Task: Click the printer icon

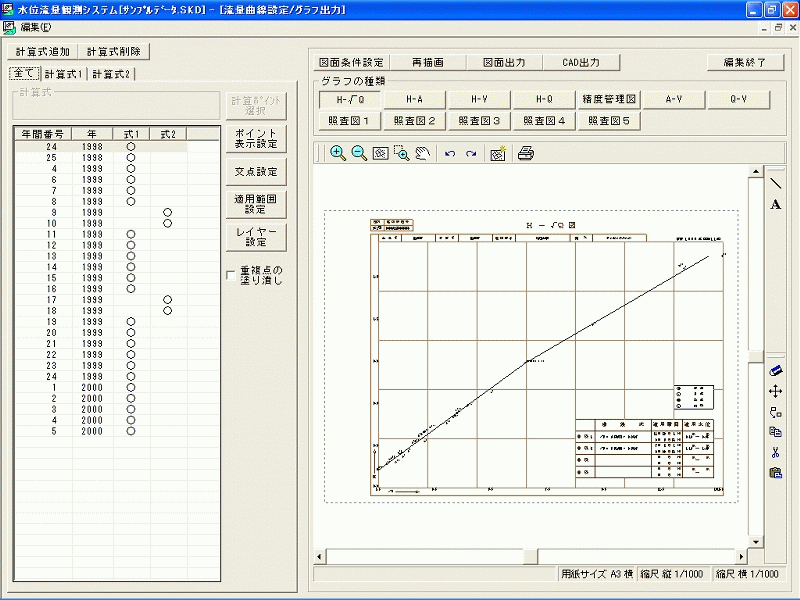Action: (x=527, y=153)
